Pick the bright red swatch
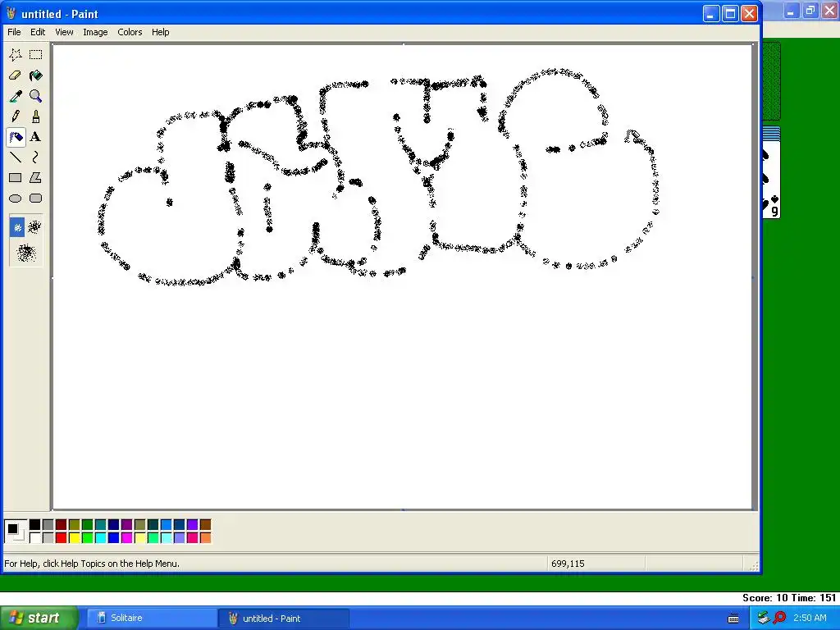This screenshot has height=630, width=840. click(61, 537)
